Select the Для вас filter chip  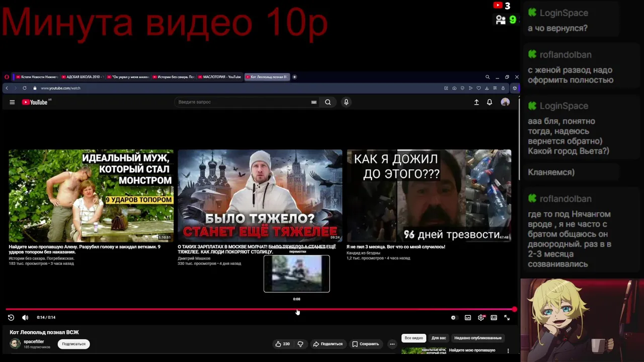(x=439, y=338)
